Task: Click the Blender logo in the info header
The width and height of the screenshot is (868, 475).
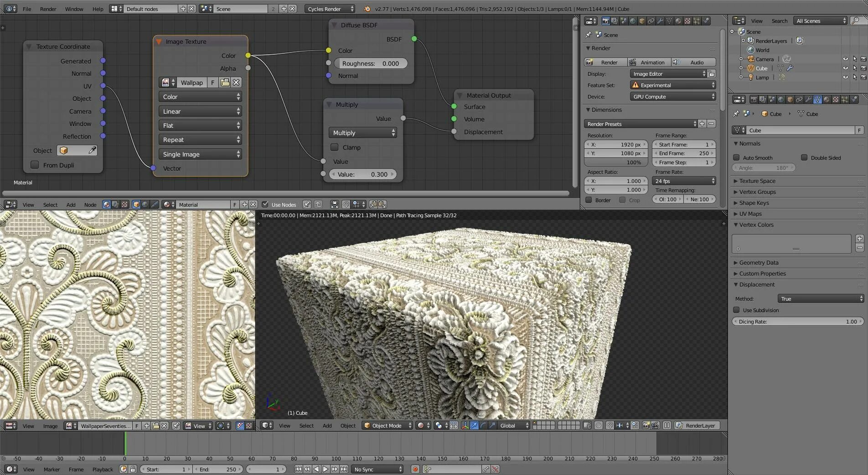Action: [367, 9]
